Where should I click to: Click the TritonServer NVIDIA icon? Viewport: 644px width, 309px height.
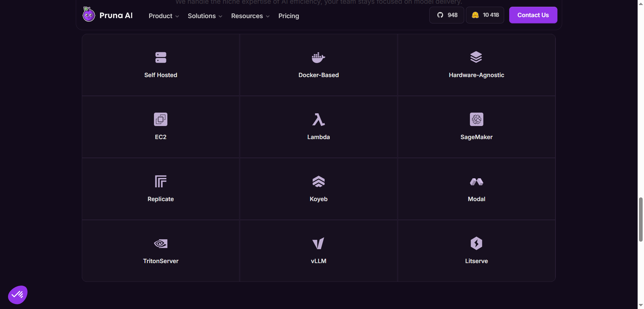[160, 243]
